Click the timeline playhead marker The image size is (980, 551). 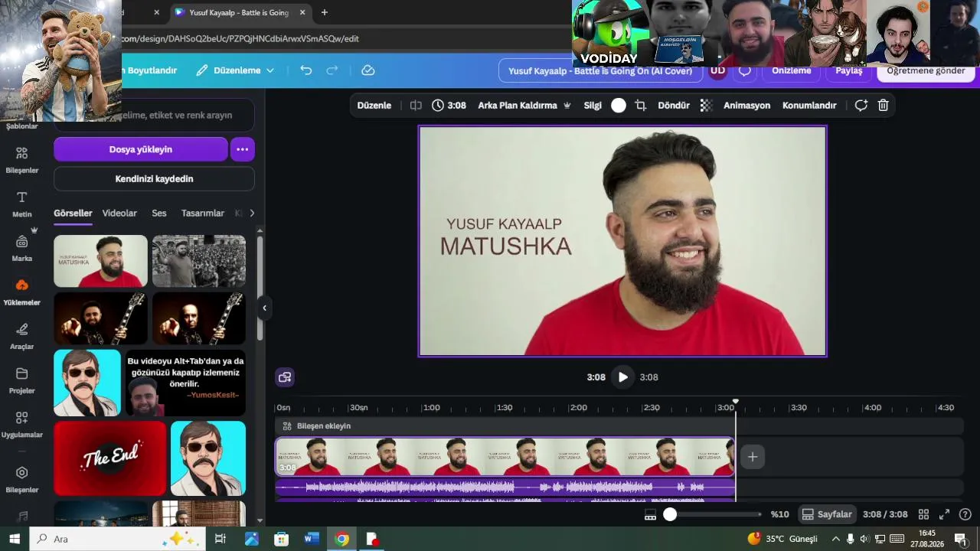click(x=736, y=403)
